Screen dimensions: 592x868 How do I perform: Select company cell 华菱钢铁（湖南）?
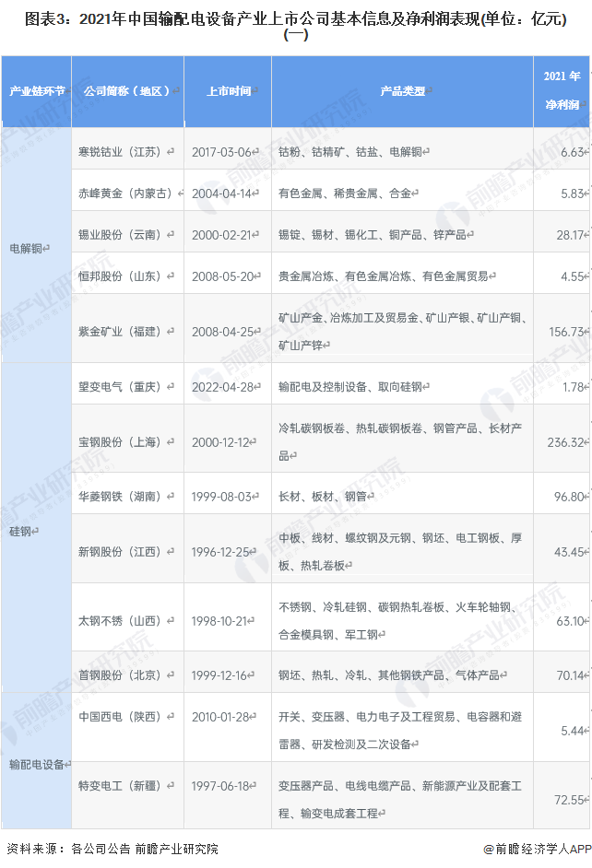click(x=128, y=493)
